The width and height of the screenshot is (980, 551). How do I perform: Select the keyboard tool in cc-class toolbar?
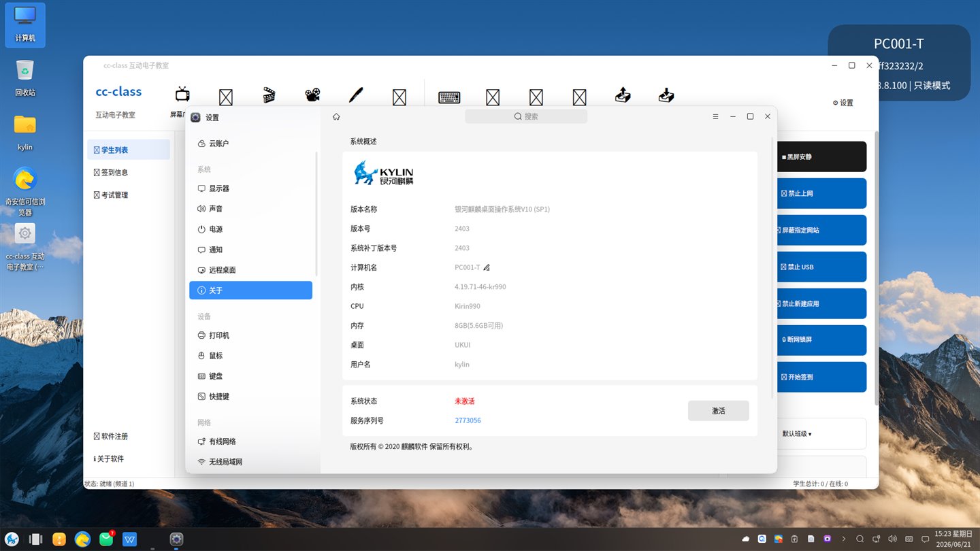coord(449,97)
